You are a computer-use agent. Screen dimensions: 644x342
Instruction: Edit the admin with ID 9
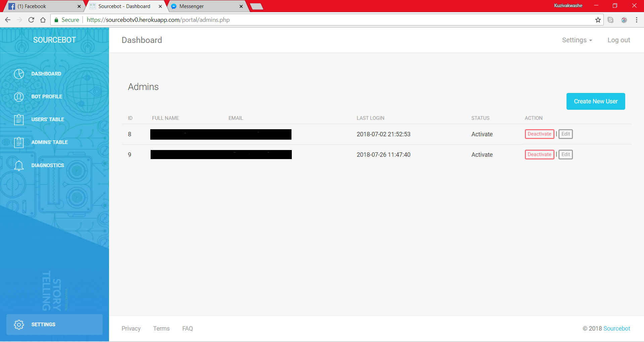[x=566, y=154]
